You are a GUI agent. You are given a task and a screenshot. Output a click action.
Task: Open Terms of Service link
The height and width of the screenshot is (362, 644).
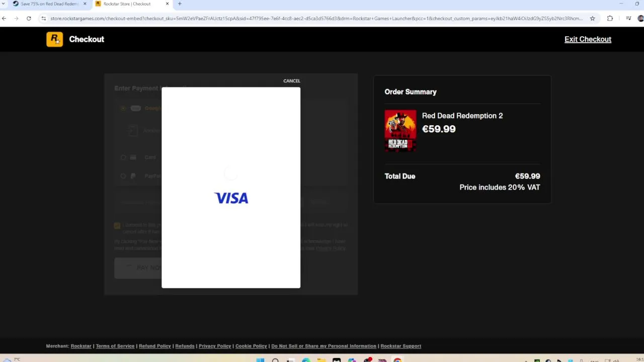click(x=115, y=346)
